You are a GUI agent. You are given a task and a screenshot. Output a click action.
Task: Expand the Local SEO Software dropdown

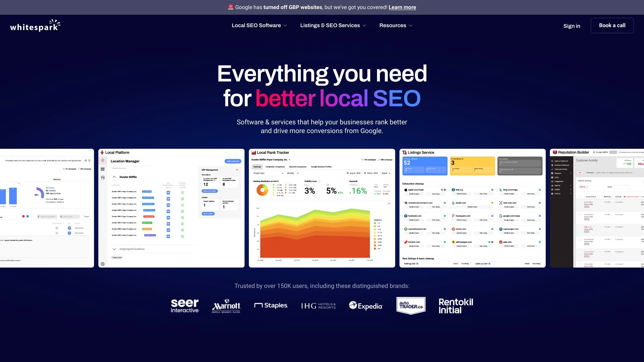pos(259,25)
